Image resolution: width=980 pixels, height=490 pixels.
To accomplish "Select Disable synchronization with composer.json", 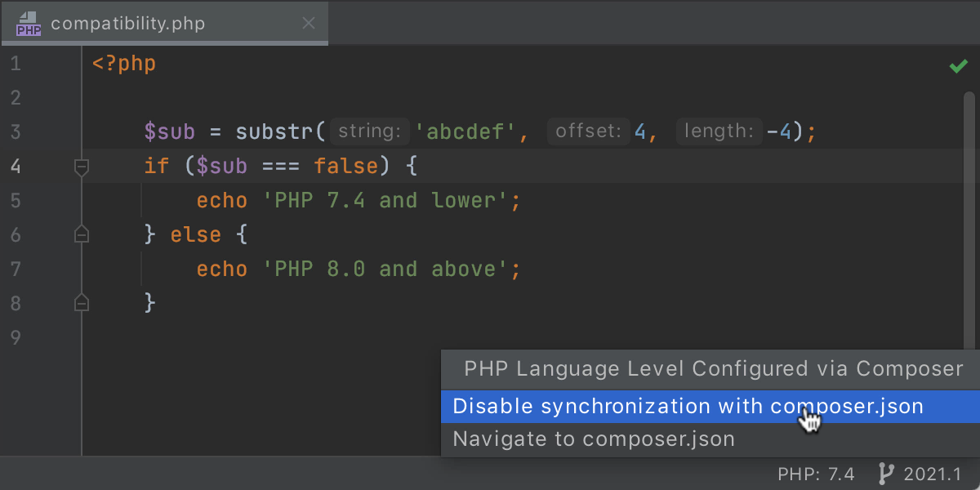I will tap(688, 406).
